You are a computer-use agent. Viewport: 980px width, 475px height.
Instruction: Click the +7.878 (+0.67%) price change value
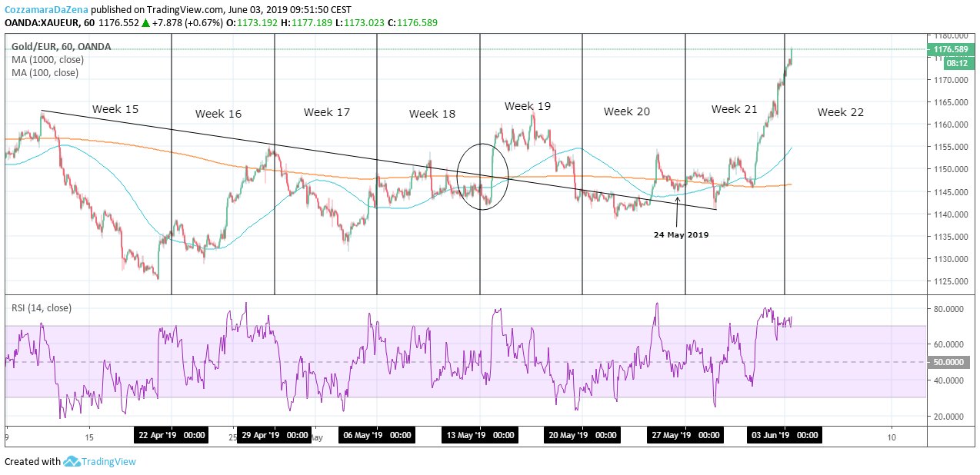point(187,23)
